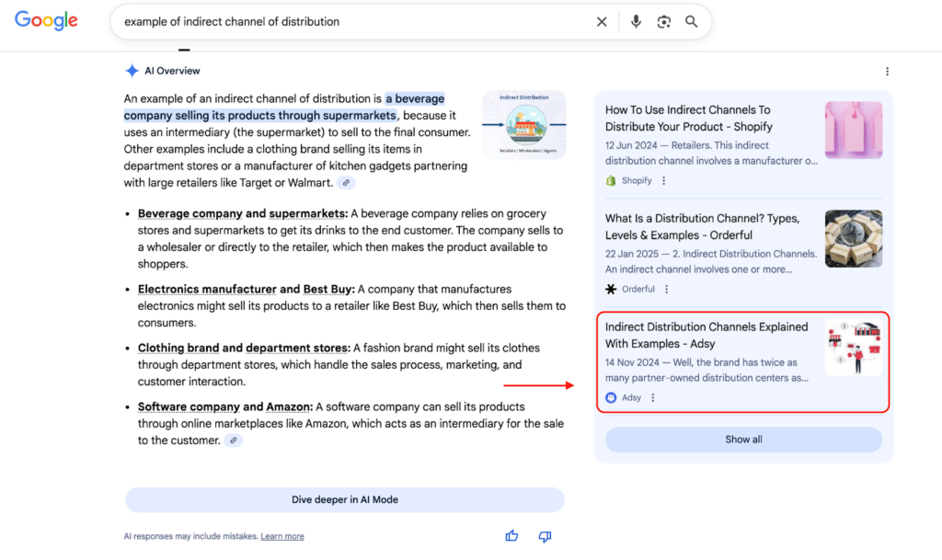942x560 pixels.
Task: Open Orderful result three-dot menu
Action: click(667, 289)
